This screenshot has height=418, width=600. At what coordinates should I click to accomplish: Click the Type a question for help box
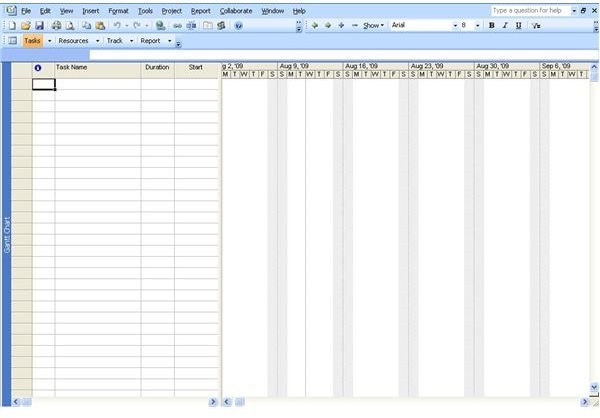530,11
